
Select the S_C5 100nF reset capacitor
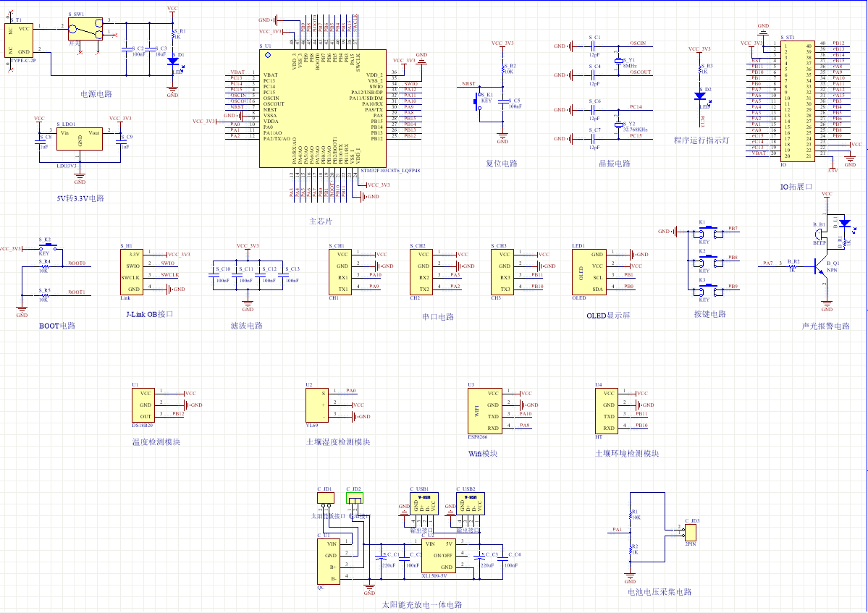click(x=502, y=102)
